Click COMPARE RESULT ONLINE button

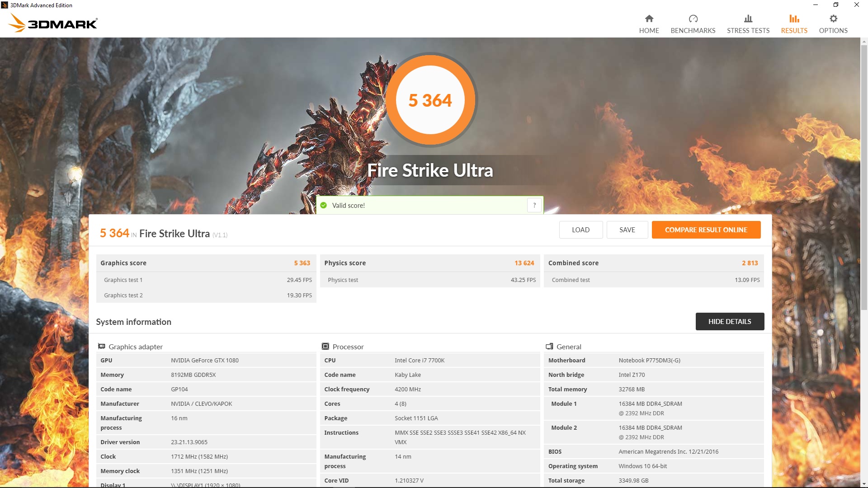coord(706,230)
